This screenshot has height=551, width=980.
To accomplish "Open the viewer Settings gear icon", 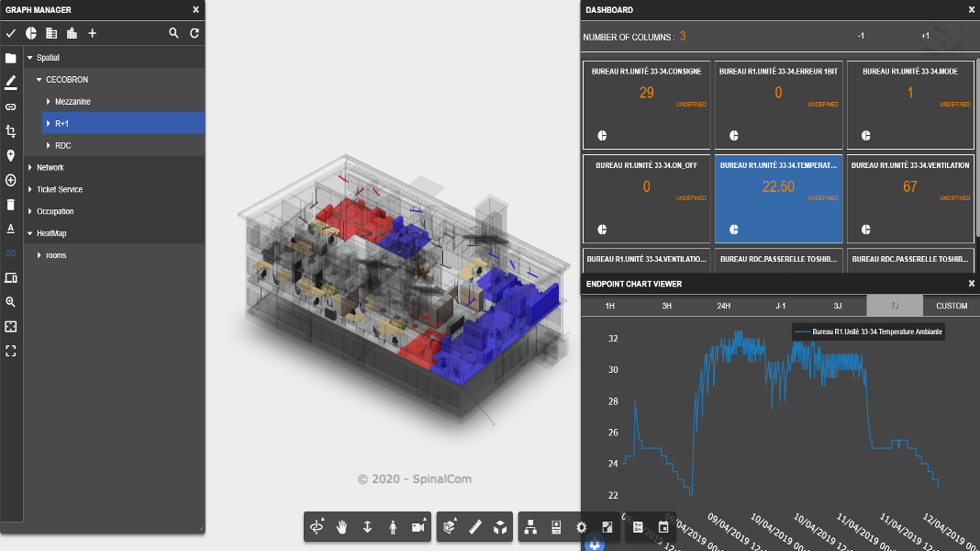I will (581, 526).
